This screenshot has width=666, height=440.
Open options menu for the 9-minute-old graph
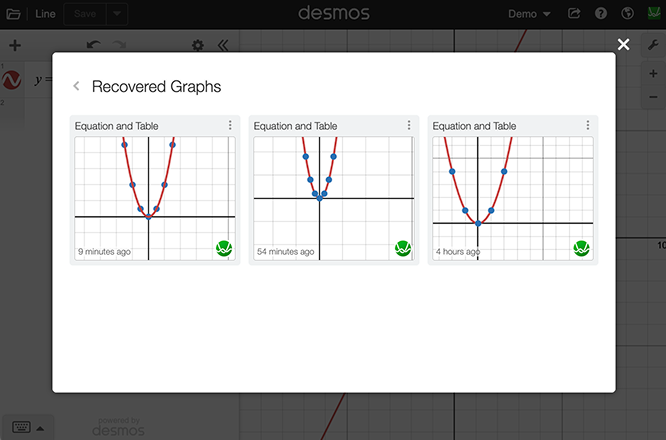point(230,126)
